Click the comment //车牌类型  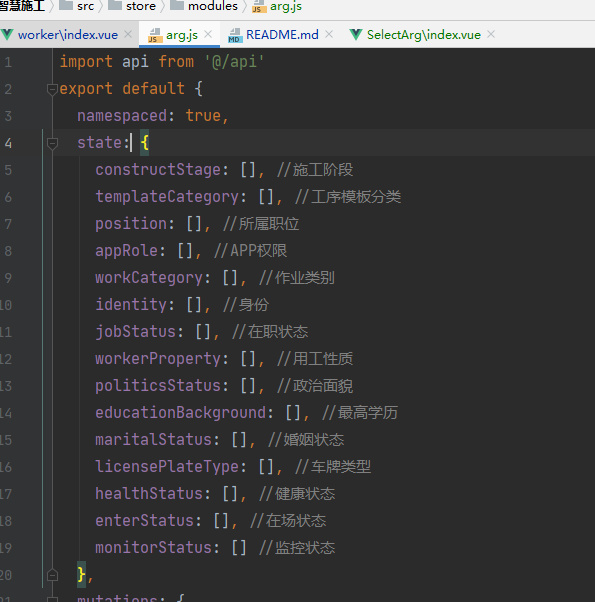pyautogui.click(x=333, y=466)
